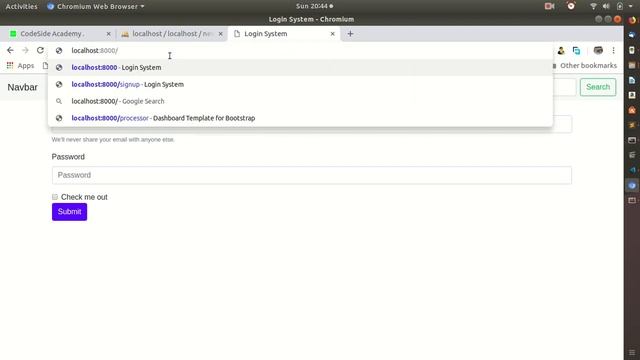Choose the localhost:8000 - Login System suggestion
640x360 pixels.
pos(300,67)
